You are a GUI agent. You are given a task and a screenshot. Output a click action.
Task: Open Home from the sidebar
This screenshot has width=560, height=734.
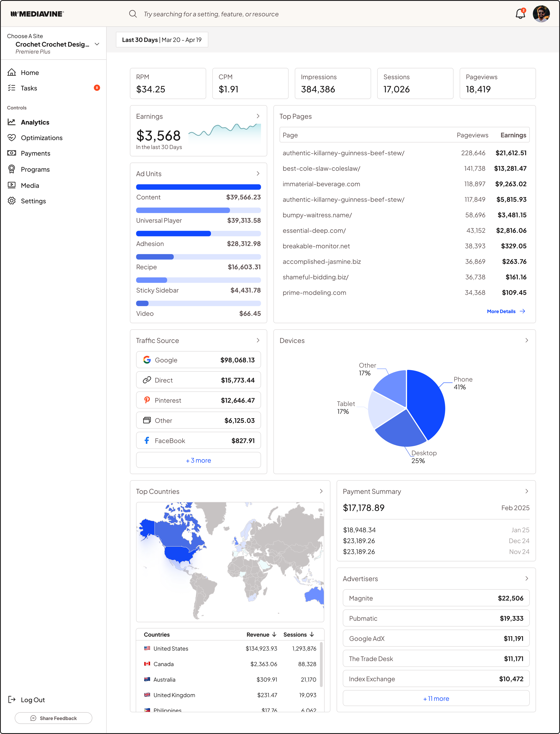coord(30,72)
